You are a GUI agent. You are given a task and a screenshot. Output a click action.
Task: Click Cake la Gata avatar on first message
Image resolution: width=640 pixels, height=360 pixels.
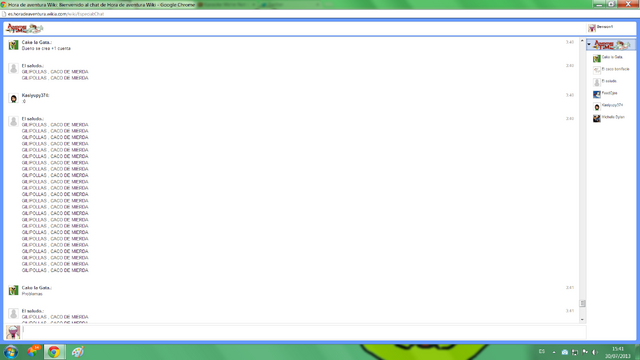tap(13, 45)
